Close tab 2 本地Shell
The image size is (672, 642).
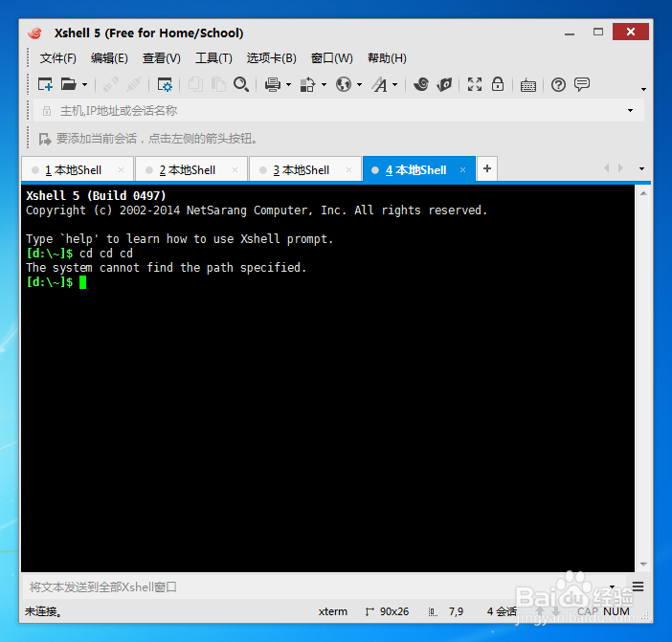pos(235,170)
